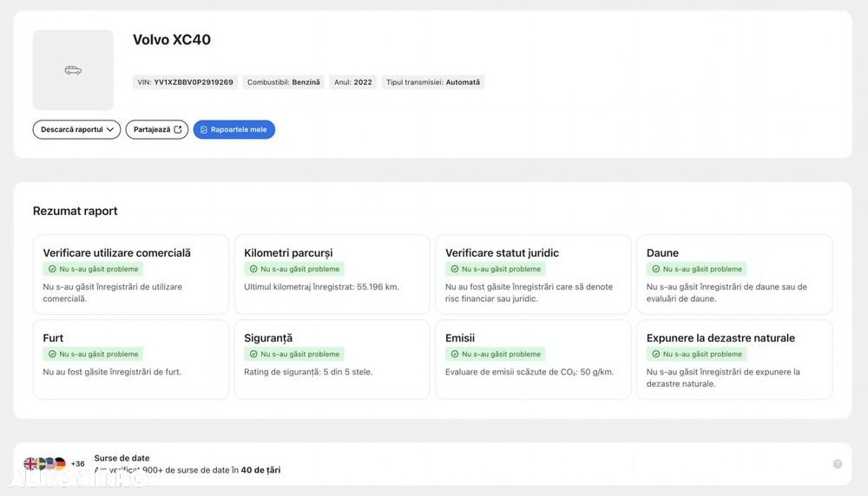Click the Partajează share button

point(156,129)
